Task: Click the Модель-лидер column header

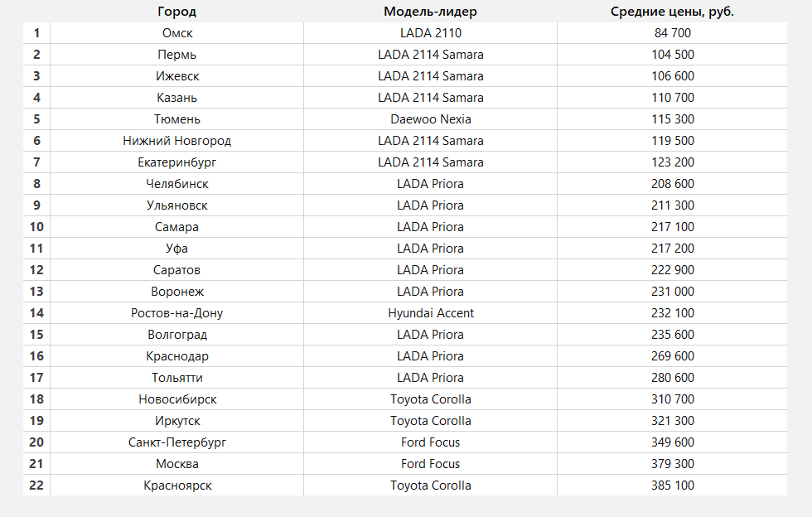Action: click(430, 12)
